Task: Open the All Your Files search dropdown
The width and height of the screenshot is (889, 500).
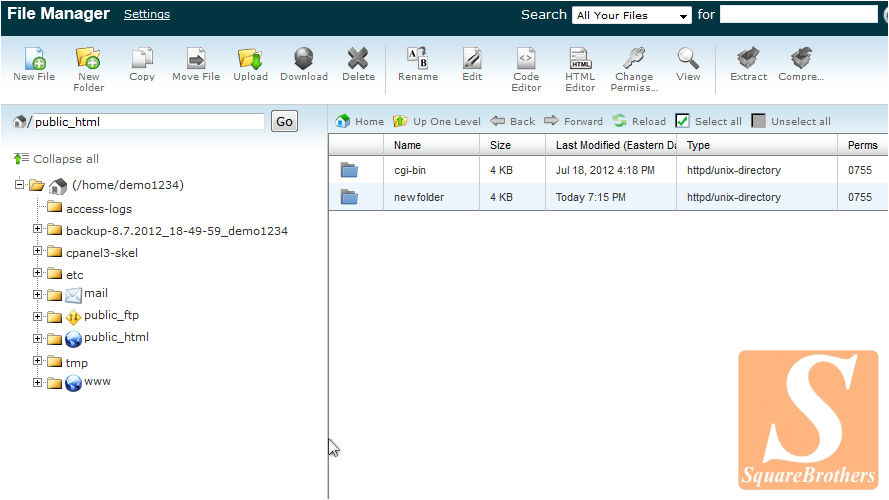Action: 631,15
